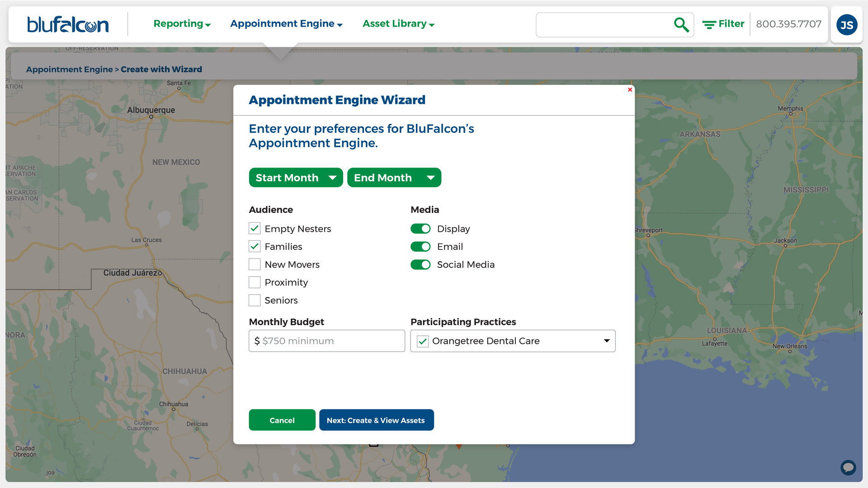This screenshot has width=868, height=488.
Task: Expand the Start Month dropdown
Action: click(296, 178)
